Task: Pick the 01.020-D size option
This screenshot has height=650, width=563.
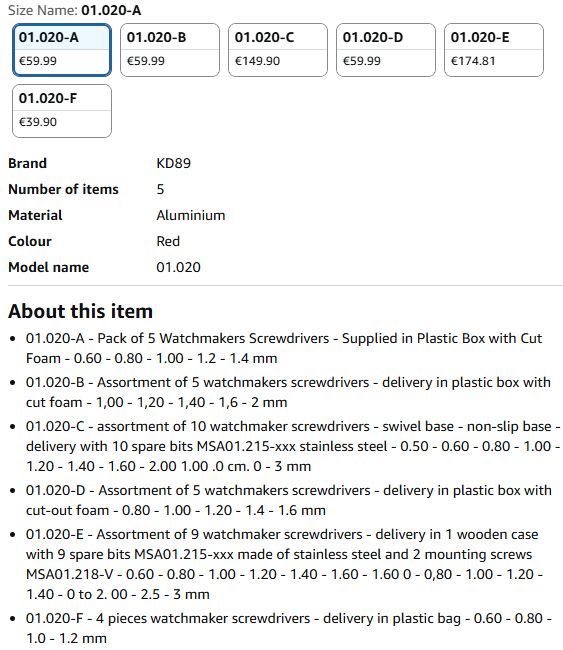Action: coord(386,50)
